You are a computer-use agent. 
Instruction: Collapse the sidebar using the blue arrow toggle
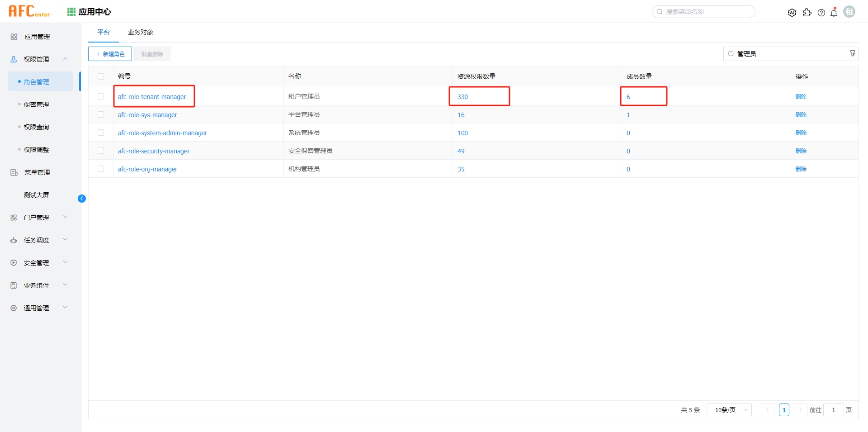click(82, 199)
